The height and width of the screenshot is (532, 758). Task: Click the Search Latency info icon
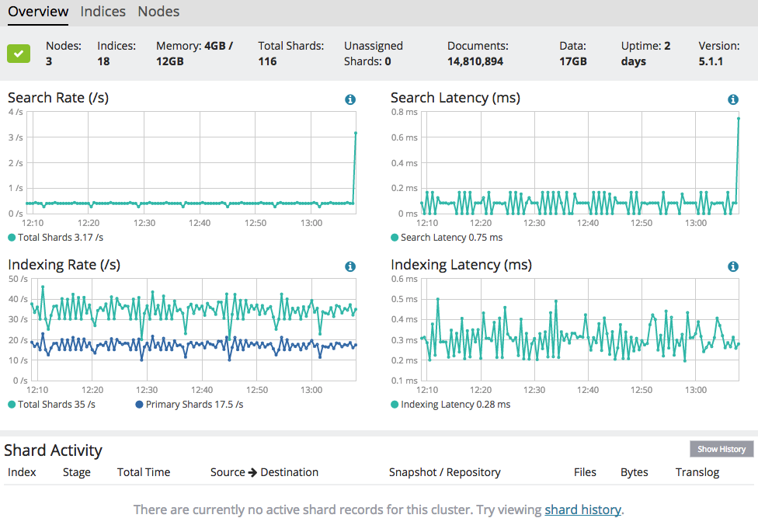tap(733, 99)
